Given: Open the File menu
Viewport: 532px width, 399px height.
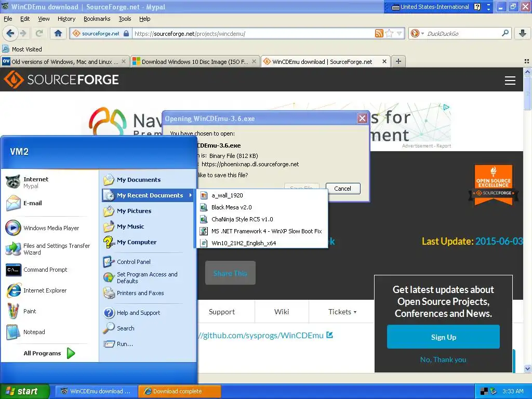Looking at the screenshot, I should pyautogui.click(x=8, y=19).
